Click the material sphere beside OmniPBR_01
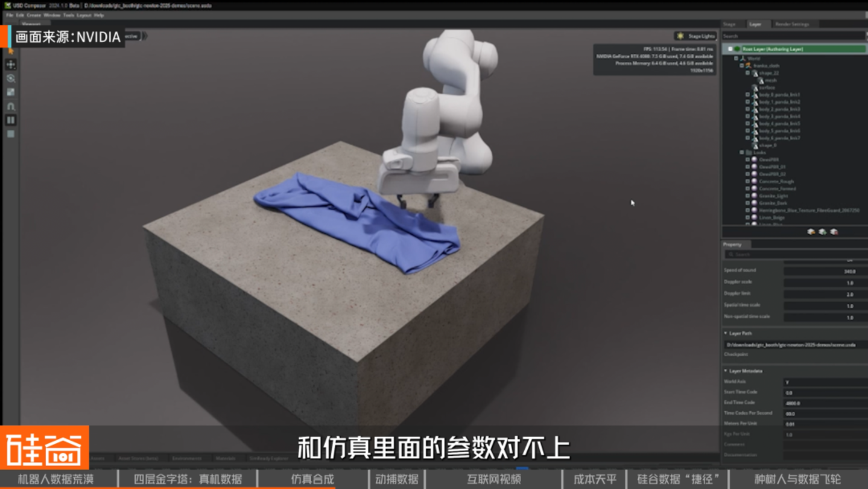Screen dimensions: 868x489 pos(755,167)
